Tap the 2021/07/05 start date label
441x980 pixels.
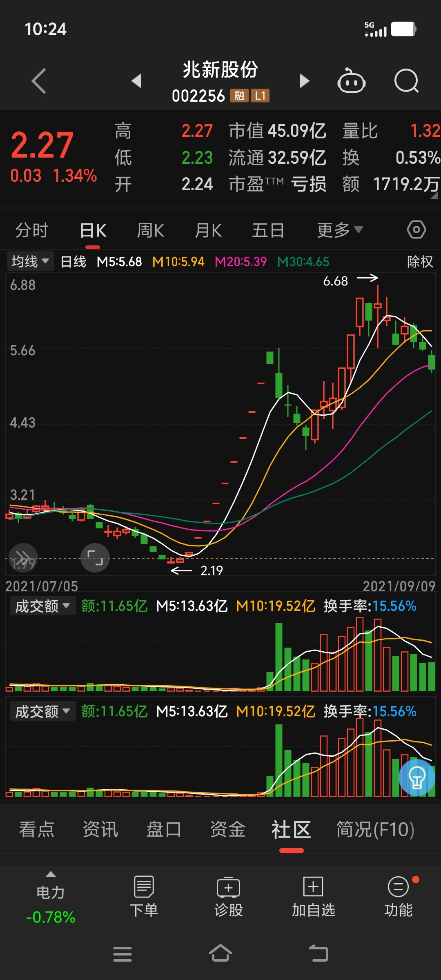pyautogui.click(x=42, y=586)
